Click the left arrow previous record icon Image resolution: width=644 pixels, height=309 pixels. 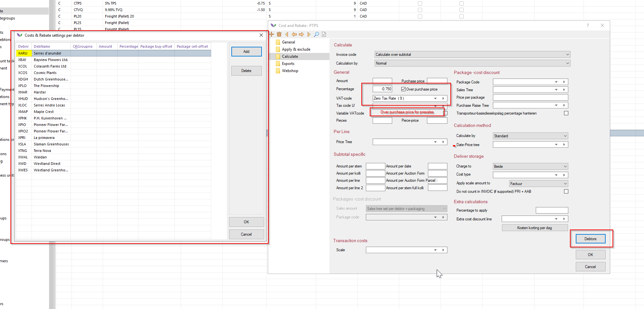point(294,34)
